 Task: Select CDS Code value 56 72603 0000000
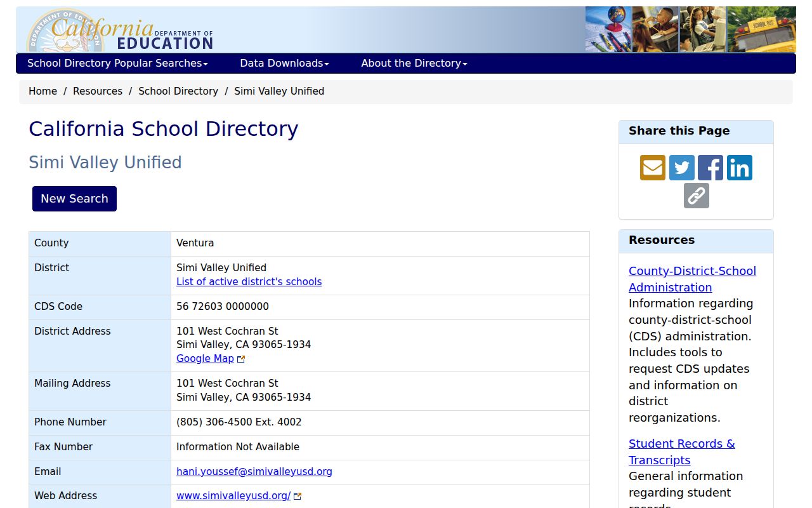[223, 306]
